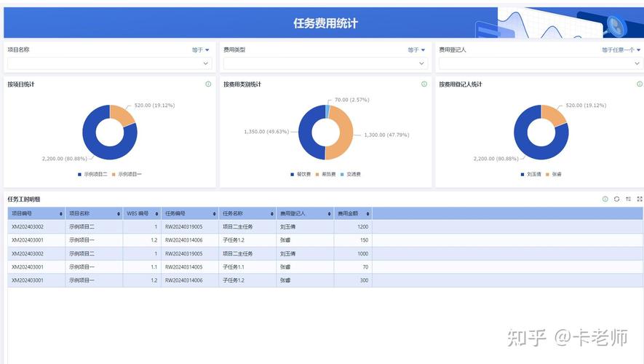The width and height of the screenshot is (644, 364).
Task: Refresh the 任务工时明细 table
Action: tap(616, 199)
